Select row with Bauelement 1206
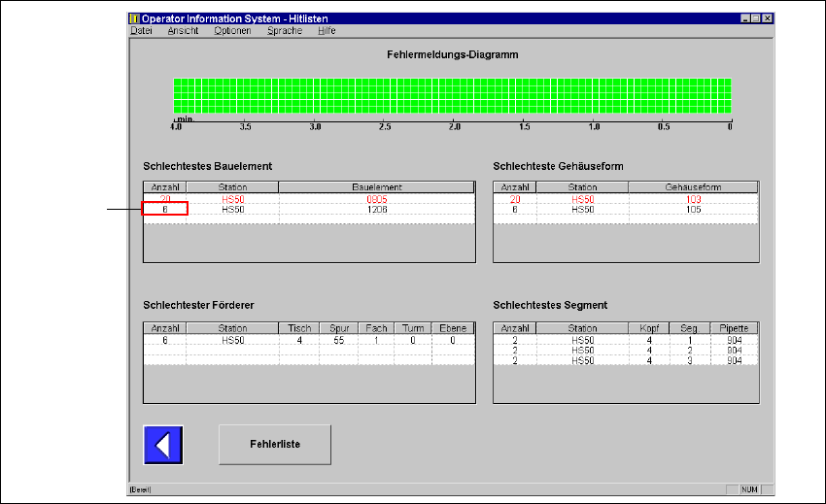The height and width of the screenshot is (504, 826). tap(376, 209)
